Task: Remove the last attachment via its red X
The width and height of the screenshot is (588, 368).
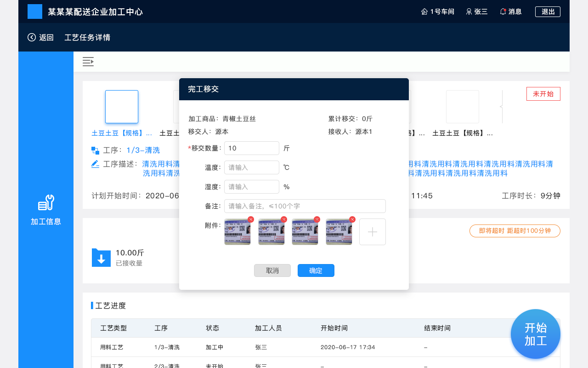Action: (352, 219)
